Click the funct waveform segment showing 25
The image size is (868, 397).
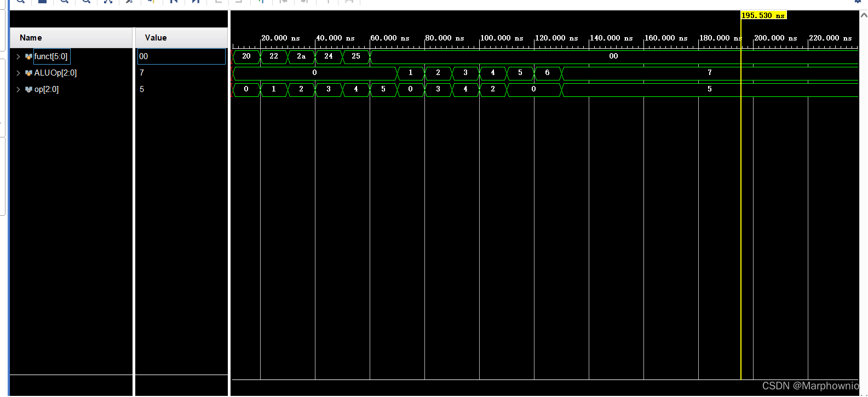click(x=356, y=56)
